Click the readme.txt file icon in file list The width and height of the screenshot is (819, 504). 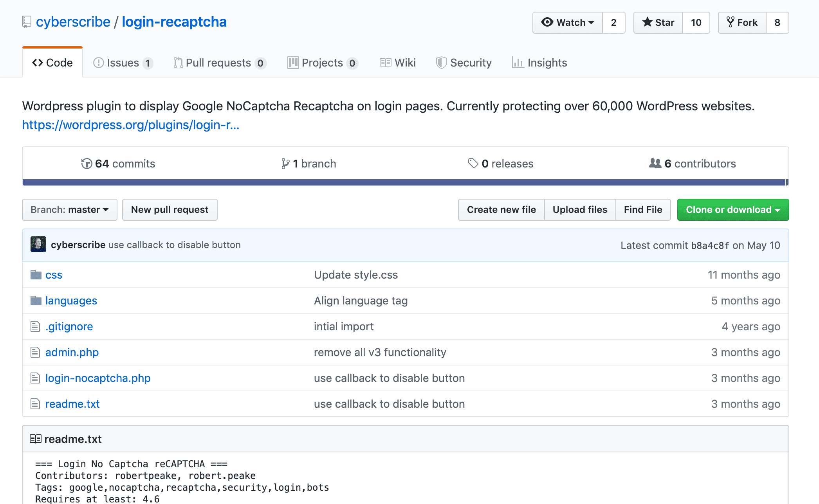(x=35, y=404)
